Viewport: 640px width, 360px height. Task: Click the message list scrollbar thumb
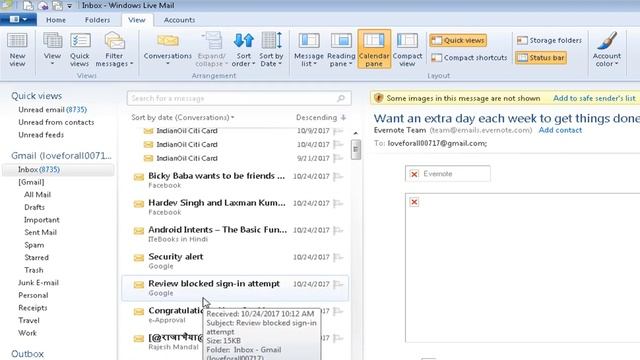(x=356, y=149)
